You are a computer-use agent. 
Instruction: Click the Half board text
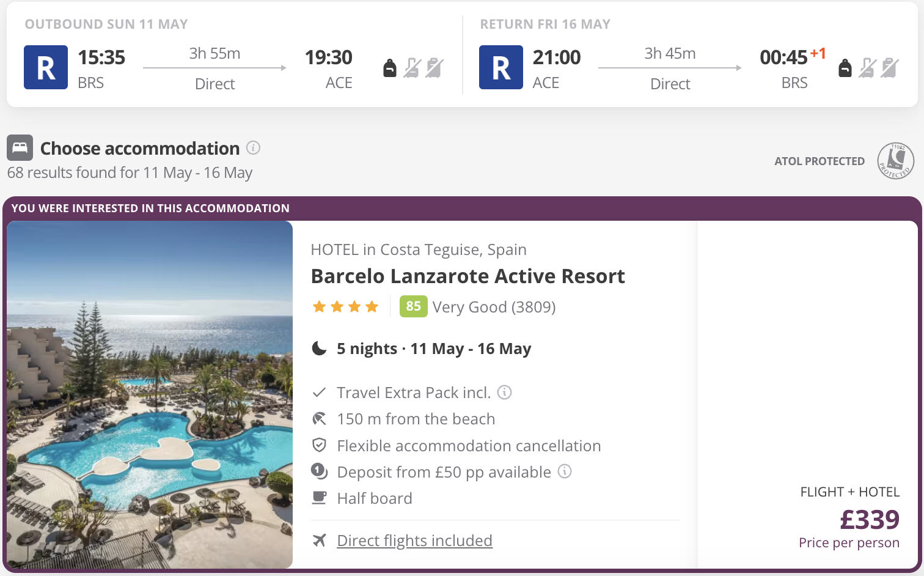click(x=375, y=498)
